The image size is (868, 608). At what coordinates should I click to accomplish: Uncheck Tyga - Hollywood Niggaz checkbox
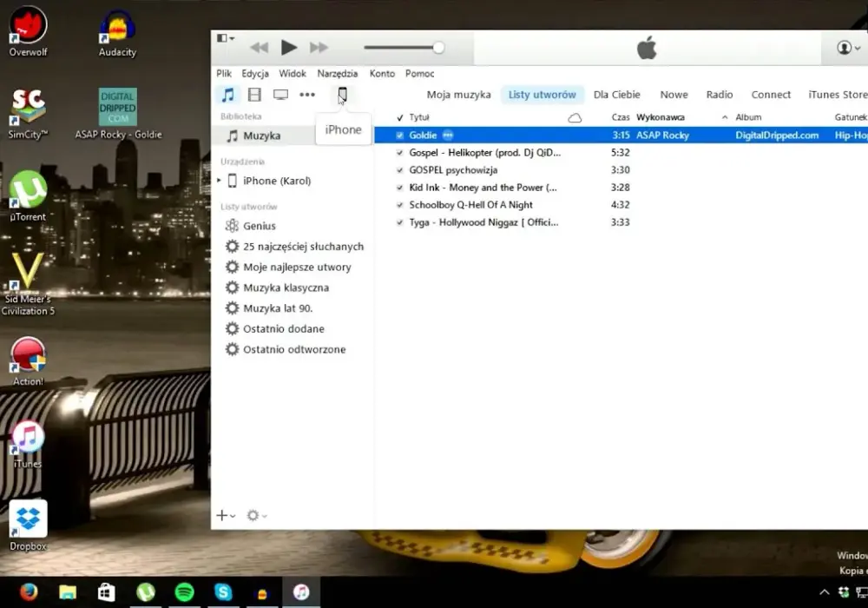399,222
